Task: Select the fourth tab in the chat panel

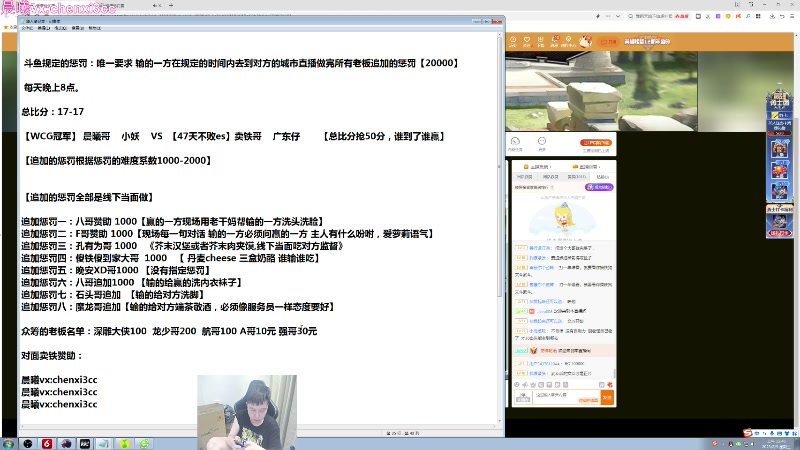Action: click(603, 177)
